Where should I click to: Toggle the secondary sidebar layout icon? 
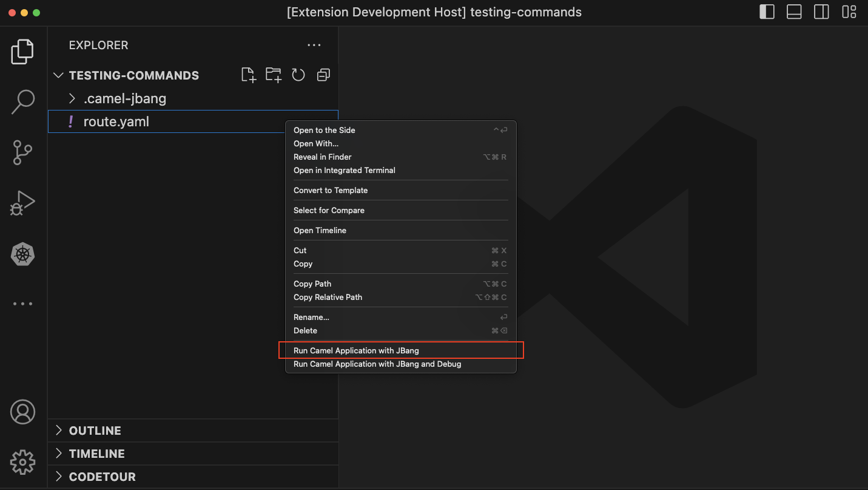[821, 12]
